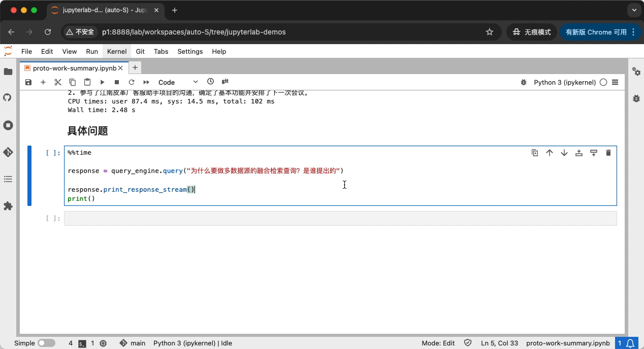Click the git button in notebook toolbar

coord(225,81)
